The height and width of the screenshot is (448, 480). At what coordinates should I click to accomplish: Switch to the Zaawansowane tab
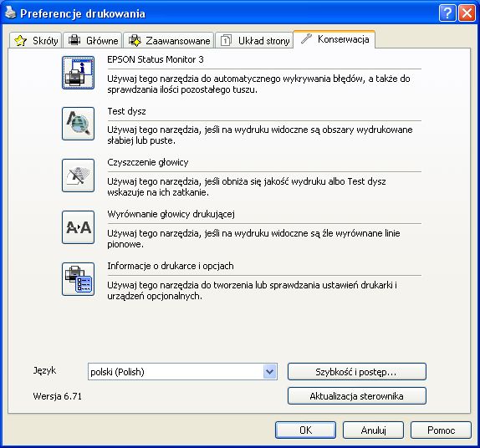coord(168,40)
